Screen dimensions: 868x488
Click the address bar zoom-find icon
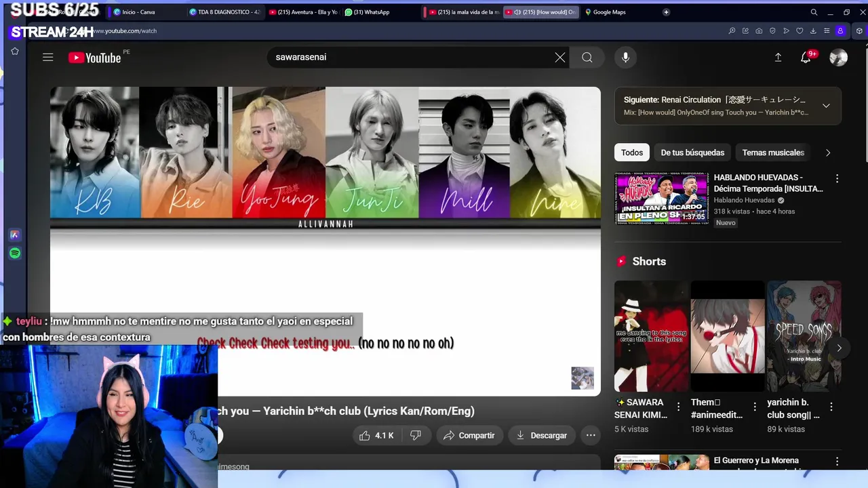click(x=732, y=31)
